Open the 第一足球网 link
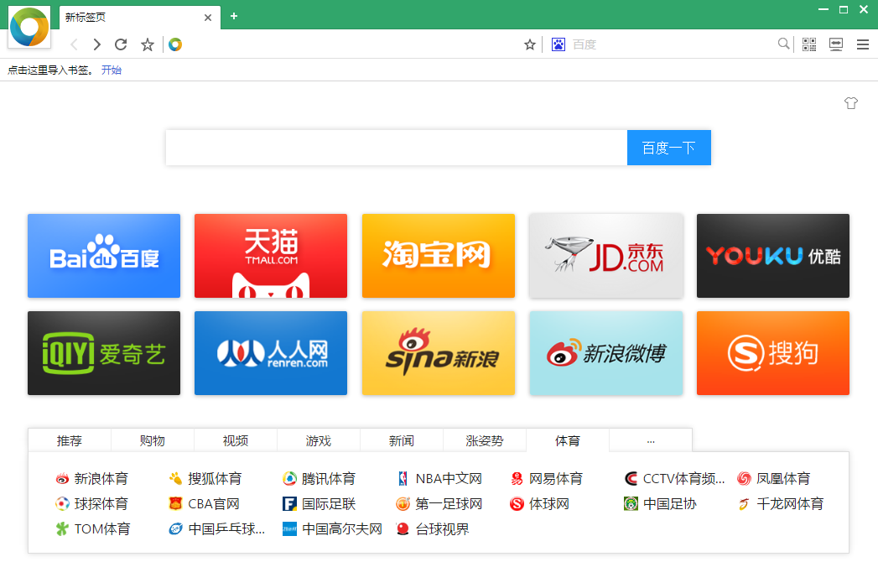The height and width of the screenshot is (588, 878). [439, 504]
